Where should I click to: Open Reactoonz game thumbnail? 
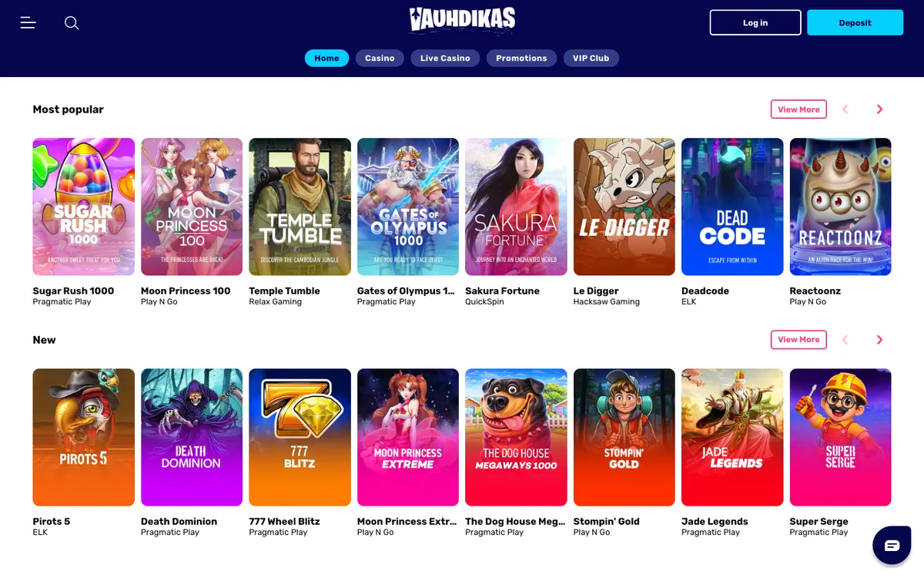840,207
